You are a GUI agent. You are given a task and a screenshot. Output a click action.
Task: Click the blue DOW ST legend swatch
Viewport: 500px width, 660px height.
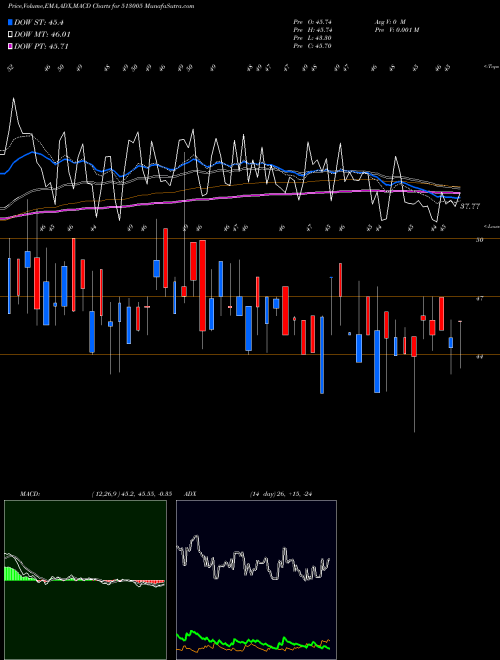pos(11,22)
